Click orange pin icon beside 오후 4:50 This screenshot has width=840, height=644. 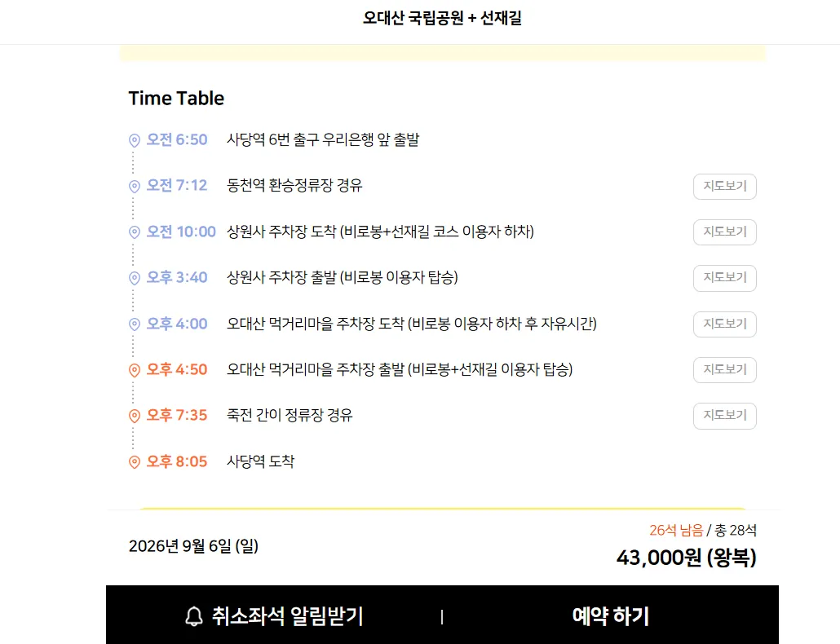point(135,370)
